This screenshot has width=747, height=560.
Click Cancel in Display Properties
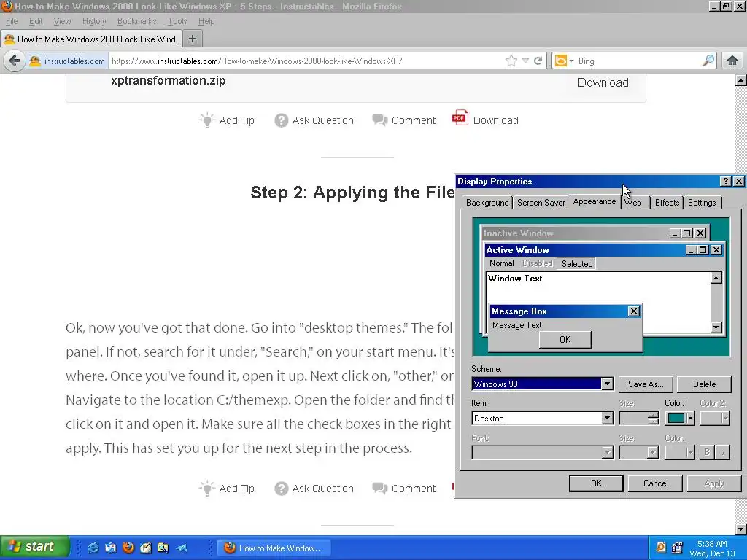(x=656, y=483)
